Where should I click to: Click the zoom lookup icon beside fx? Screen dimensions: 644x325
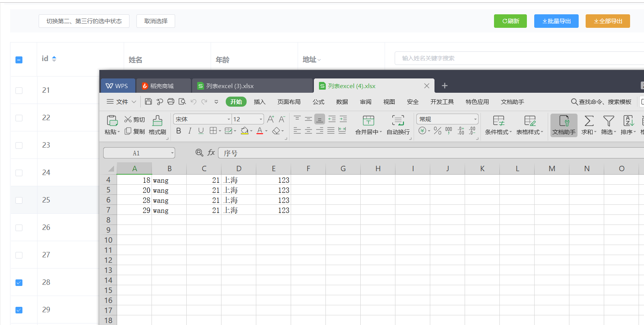[x=199, y=153]
